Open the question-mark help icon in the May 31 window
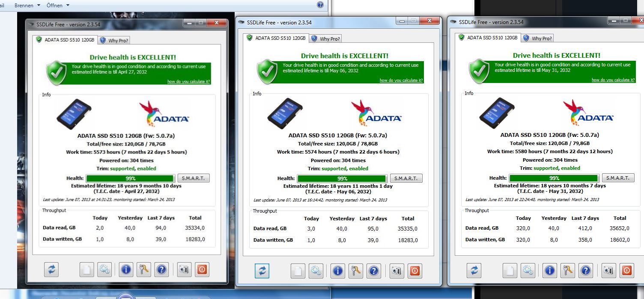The image size is (644, 299). pos(585,270)
